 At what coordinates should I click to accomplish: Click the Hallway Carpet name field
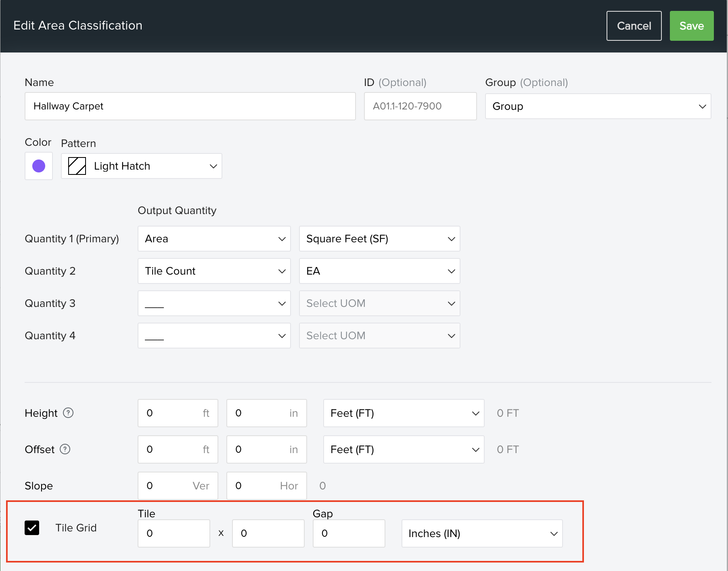click(x=190, y=106)
